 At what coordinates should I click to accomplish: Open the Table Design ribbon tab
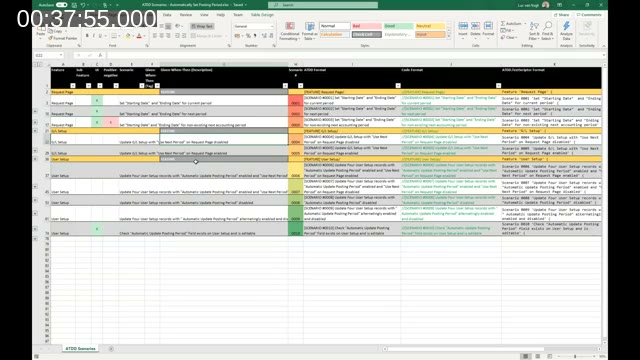pos(262,15)
